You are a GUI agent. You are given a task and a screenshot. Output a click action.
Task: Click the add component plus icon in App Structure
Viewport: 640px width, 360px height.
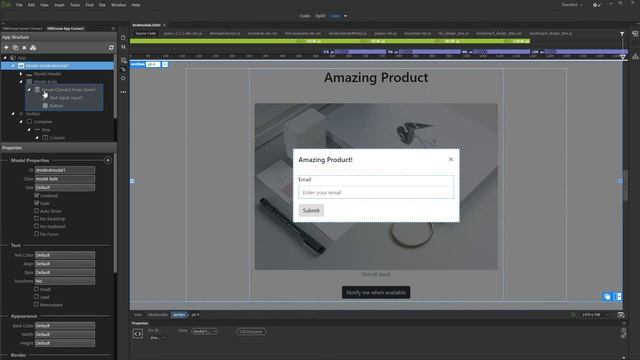click(x=6, y=48)
